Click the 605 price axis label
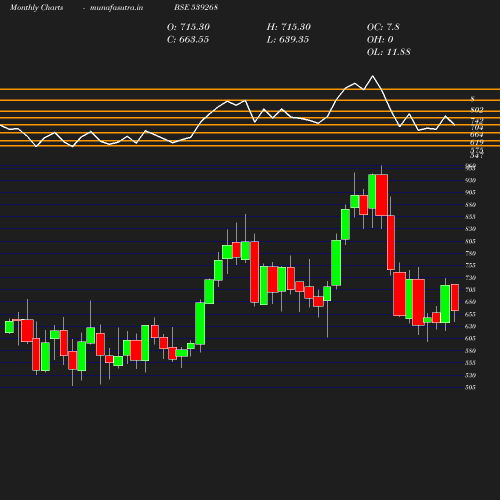Screen dimensions: 500x500 click(x=470, y=339)
